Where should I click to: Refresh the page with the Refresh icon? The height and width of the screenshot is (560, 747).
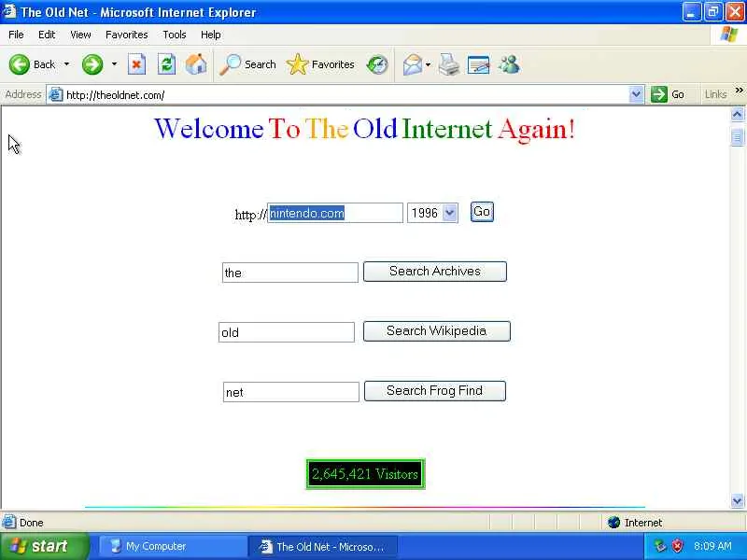[x=166, y=64]
